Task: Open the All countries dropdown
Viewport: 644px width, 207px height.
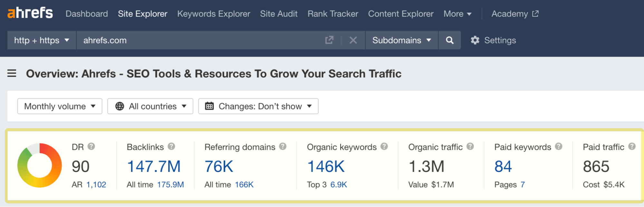Action: click(150, 106)
